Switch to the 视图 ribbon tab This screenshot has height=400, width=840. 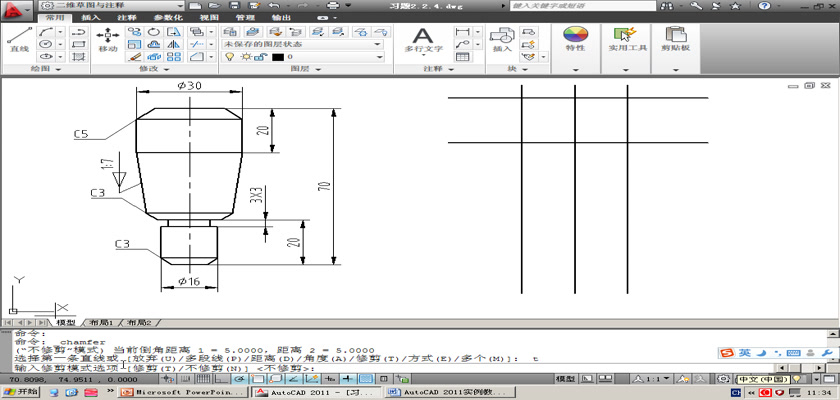point(209,17)
